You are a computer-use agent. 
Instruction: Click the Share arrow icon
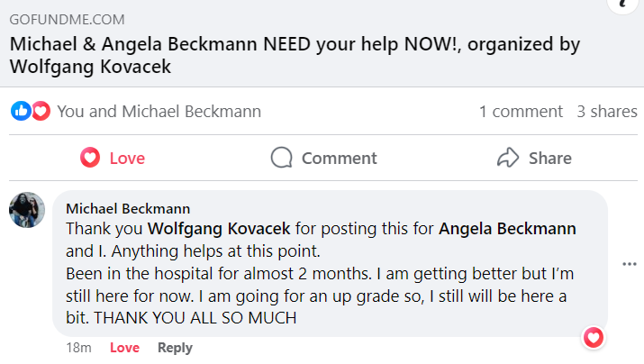tap(508, 158)
